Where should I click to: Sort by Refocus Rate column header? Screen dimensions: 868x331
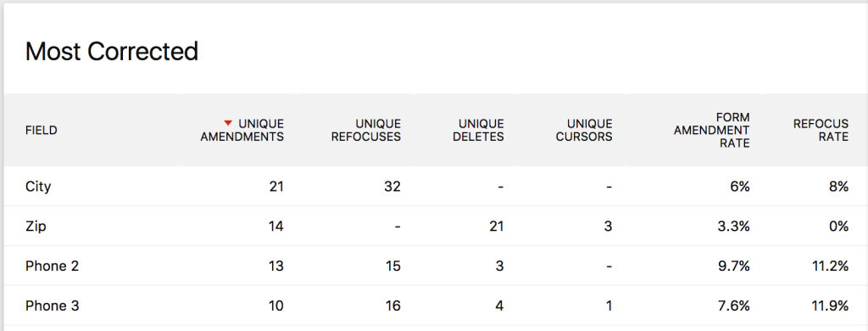[821, 130]
